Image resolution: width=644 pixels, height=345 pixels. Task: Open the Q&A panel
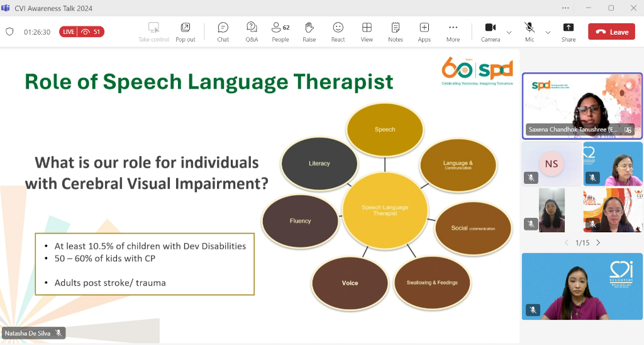coord(252,31)
